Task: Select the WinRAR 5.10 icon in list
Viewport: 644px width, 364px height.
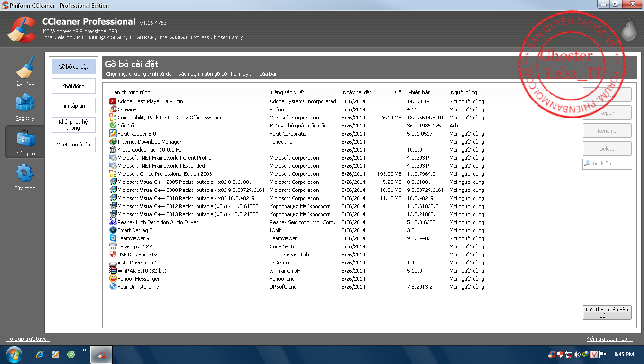Action: tap(113, 271)
